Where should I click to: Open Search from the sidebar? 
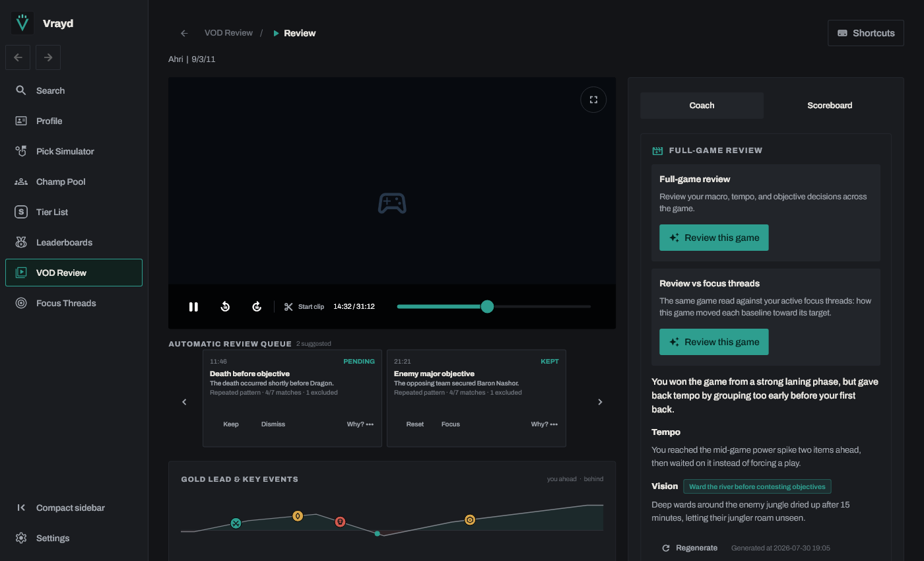pyautogui.click(x=74, y=90)
